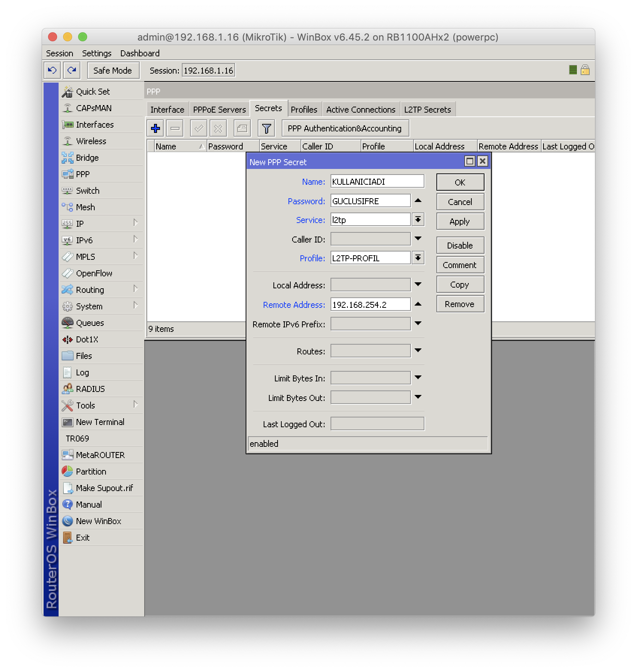Screen dimensions: 637x672
Task: Open the Profile dropdown list
Action: (418, 258)
